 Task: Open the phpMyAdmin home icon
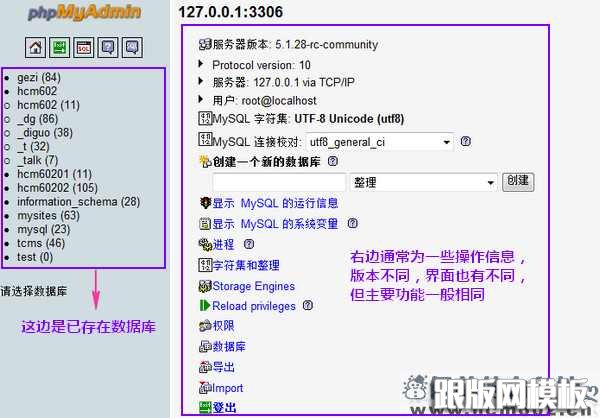35,47
